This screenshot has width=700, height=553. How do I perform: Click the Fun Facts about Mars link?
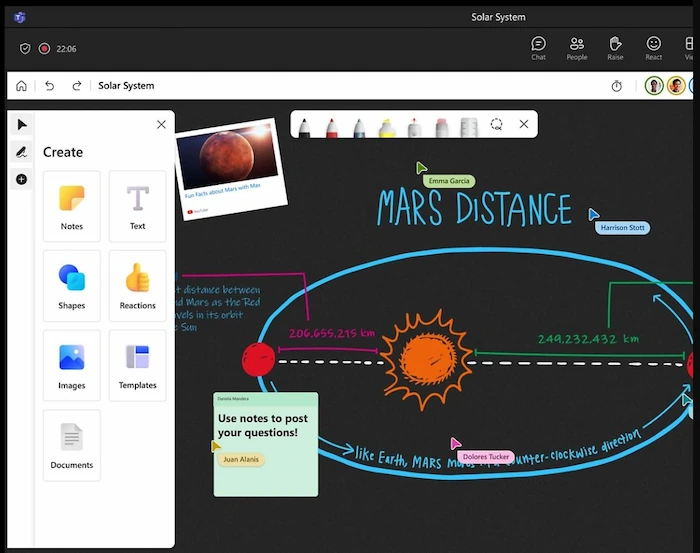click(223, 191)
